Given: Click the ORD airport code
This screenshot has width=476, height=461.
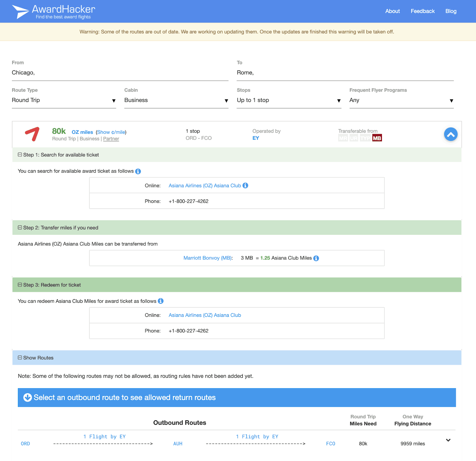Looking at the screenshot, I should [x=25, y=444].
